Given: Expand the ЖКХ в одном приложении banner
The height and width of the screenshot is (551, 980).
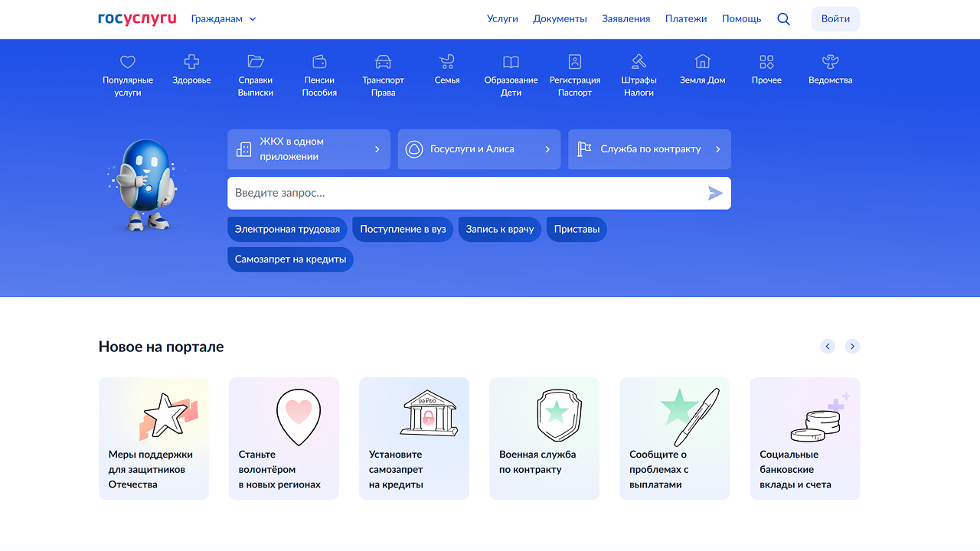Looking at the screenshot, I should pos(309,149).
